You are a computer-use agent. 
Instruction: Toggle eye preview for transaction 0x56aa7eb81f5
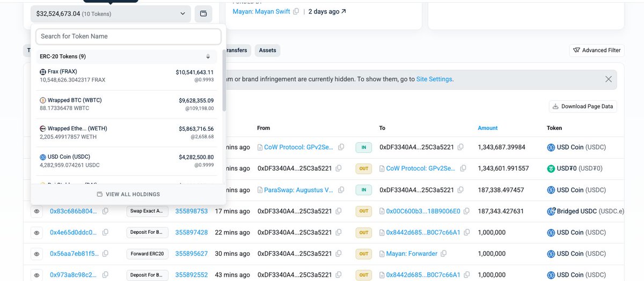[36, 254]
